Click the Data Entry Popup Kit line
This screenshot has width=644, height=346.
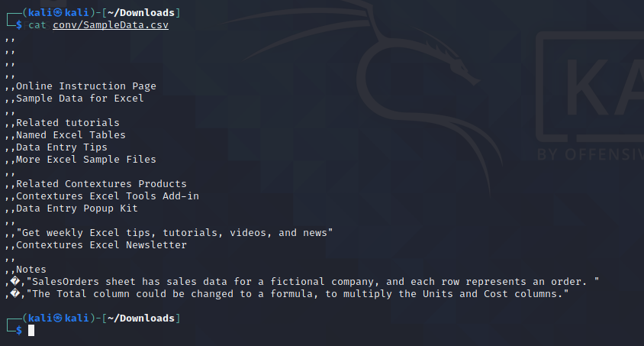pos(77,209)
